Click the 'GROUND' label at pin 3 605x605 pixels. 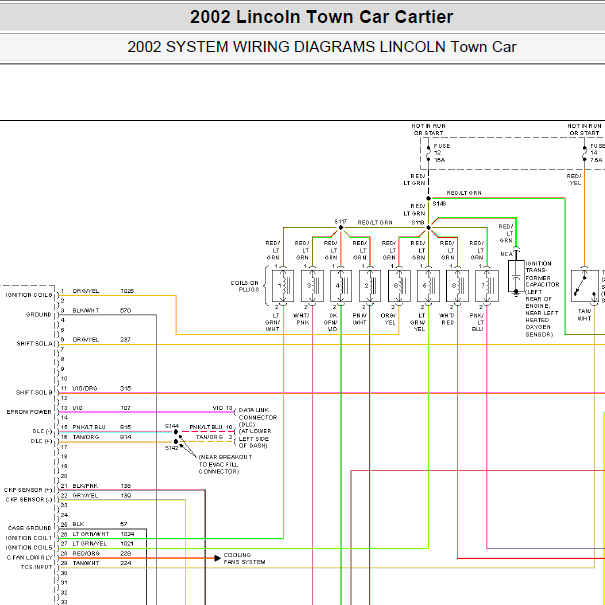click(39, 314)
